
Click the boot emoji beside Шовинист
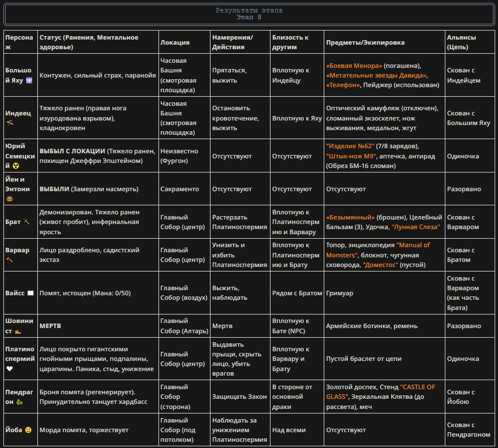point(18,331)
